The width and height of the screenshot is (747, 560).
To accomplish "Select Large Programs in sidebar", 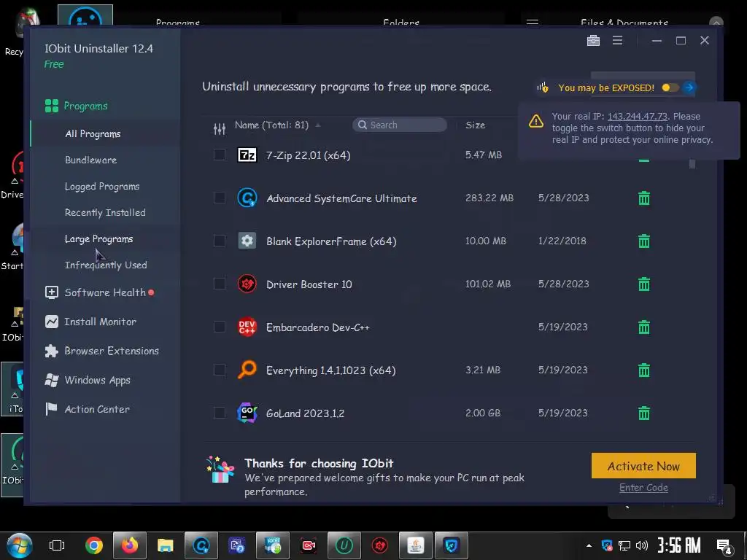I will [98, 238].
